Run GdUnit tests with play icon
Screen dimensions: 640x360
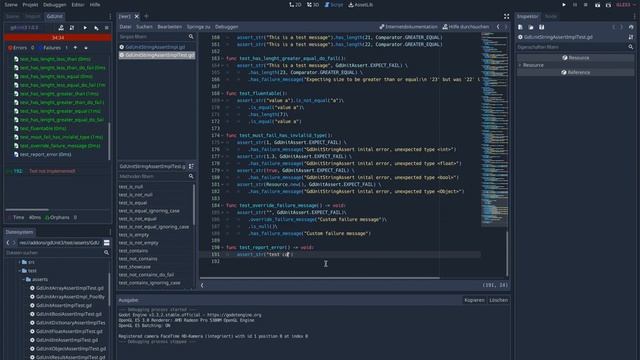point(85,28)
